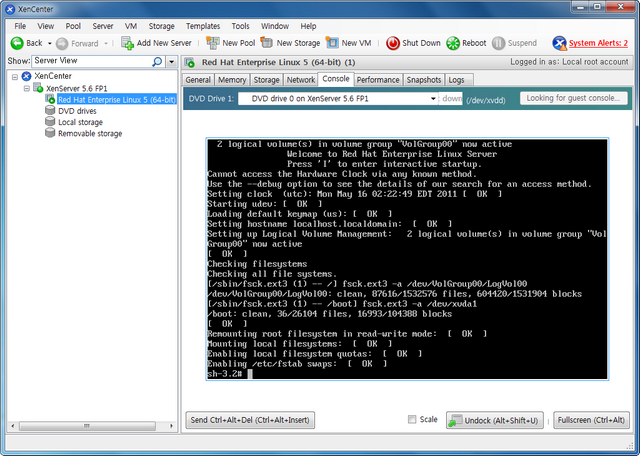
Task: Click inside the VM console terminal
Action: click(x=407, y=259)
